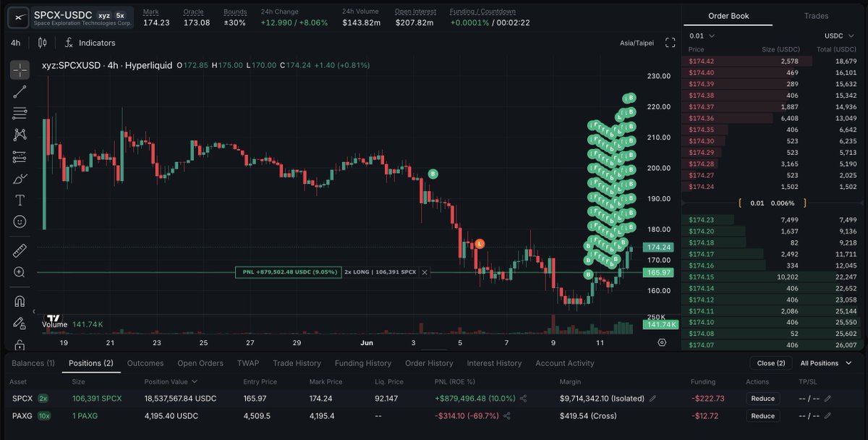Viewport: 868px width, 440px height.
Task: Select bid price $174.07 row
Action: tap(772, 345)
